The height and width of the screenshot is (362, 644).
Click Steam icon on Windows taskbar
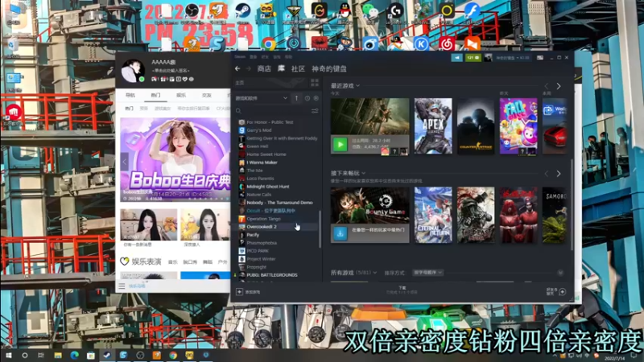[x=107, y=355]
